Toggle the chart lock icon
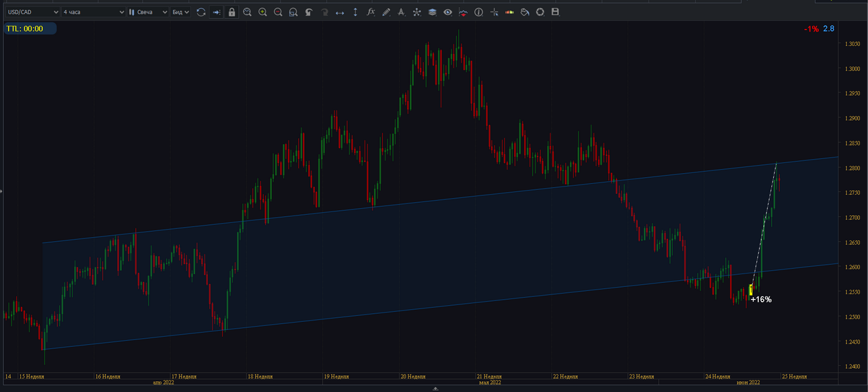 tap(232, 12)
